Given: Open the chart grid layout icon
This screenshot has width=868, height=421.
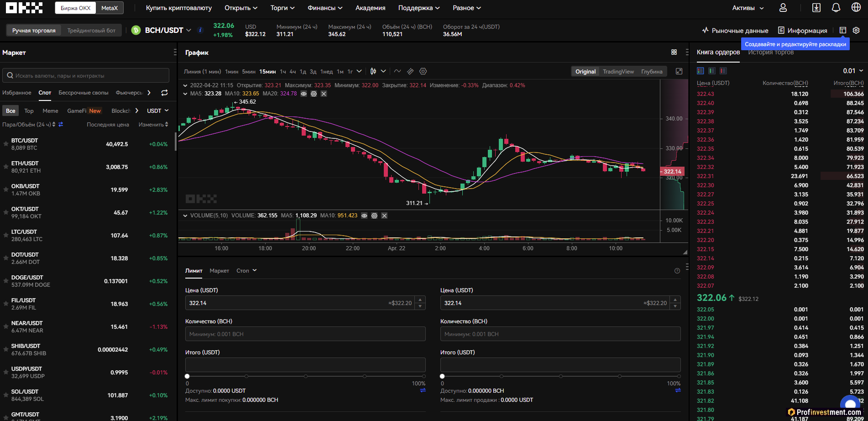Looking at the screenshot, I should [674, 52].
